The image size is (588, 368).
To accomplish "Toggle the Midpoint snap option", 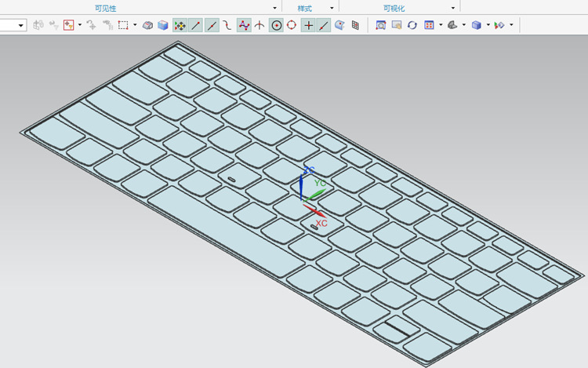I will (212, 25).
